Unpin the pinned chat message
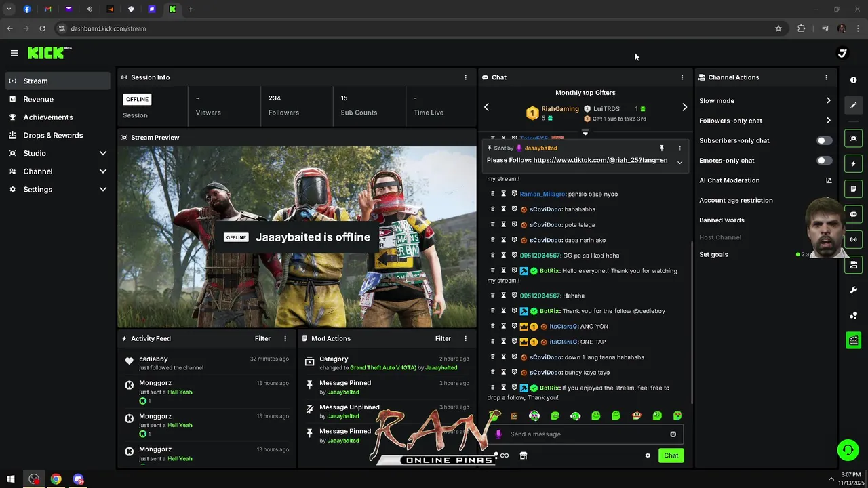Viewport: 868px width, 488px height. coord(662,148)
